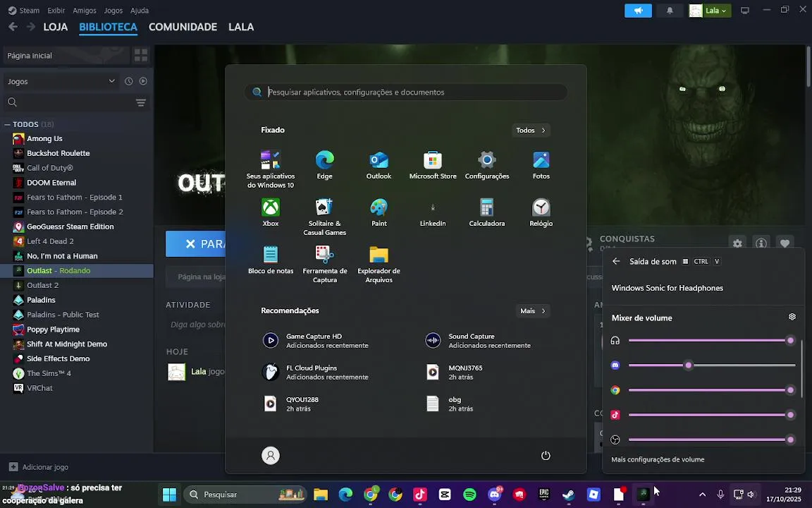Open the Steam menu
Screen dimensions: 812x508
coord(24,11)
